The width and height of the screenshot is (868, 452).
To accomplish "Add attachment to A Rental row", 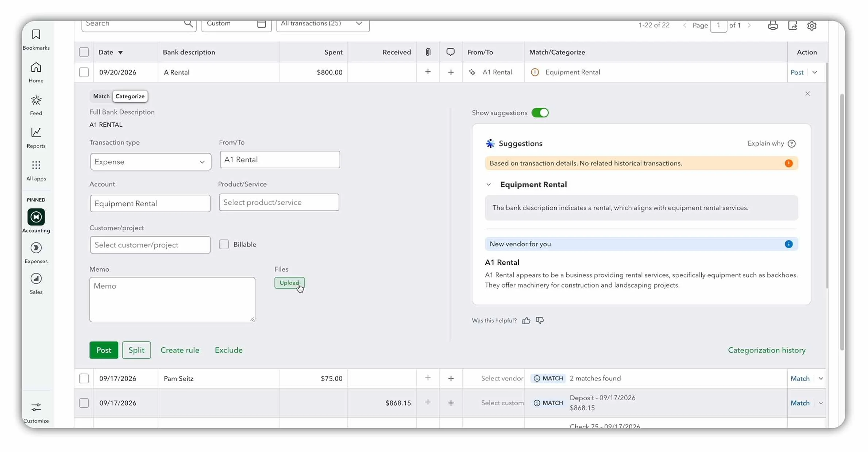I will coord(428,72).
